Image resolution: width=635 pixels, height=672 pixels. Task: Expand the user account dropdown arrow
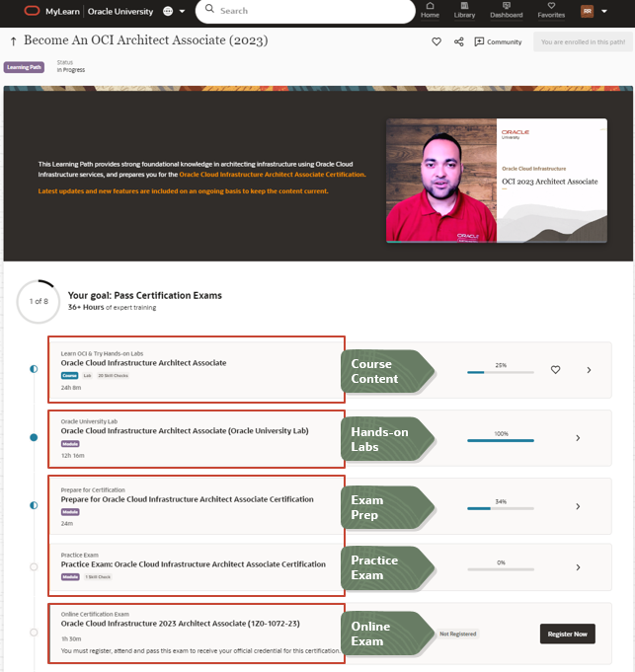pos(604,11)
